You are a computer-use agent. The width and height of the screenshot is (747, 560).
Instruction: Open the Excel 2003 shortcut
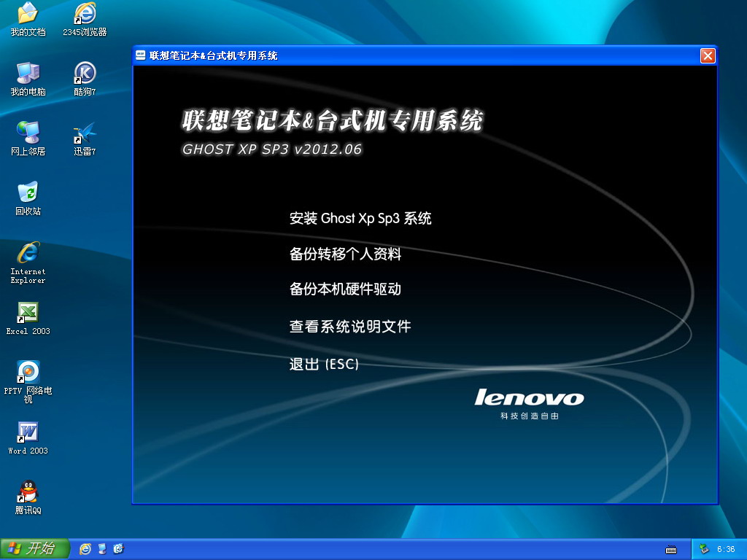[x=28, y=314]
